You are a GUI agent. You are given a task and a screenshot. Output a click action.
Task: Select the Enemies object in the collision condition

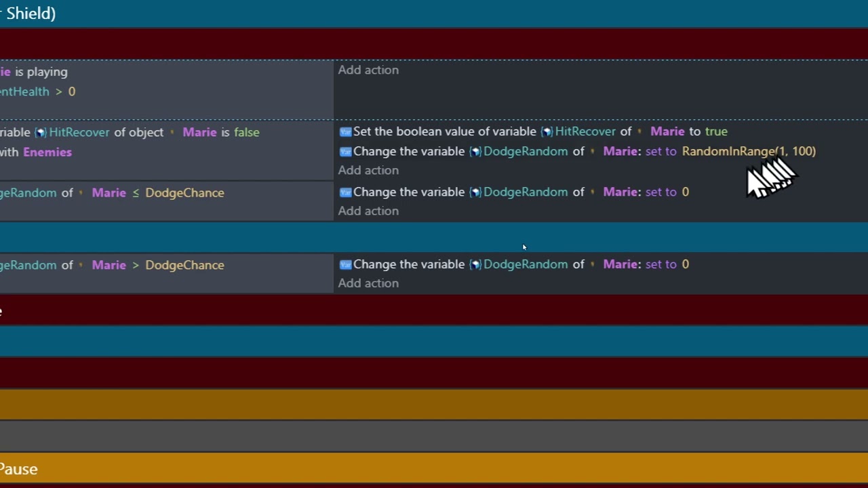pos(47,152)
